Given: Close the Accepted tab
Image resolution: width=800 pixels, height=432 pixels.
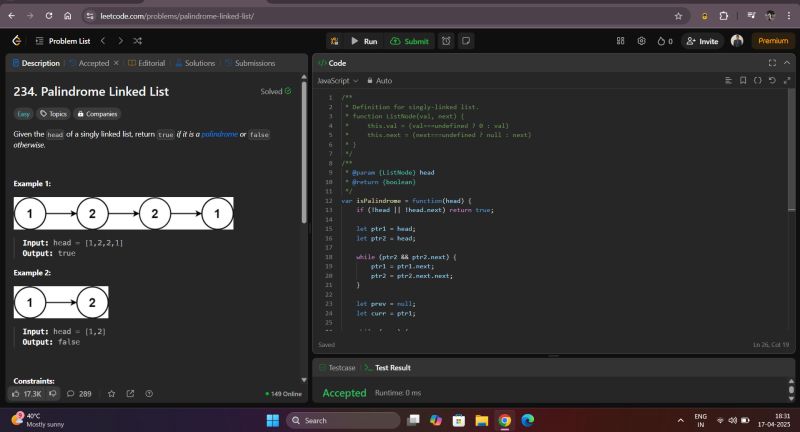Looking at the screenshot, I should point(116,63).
